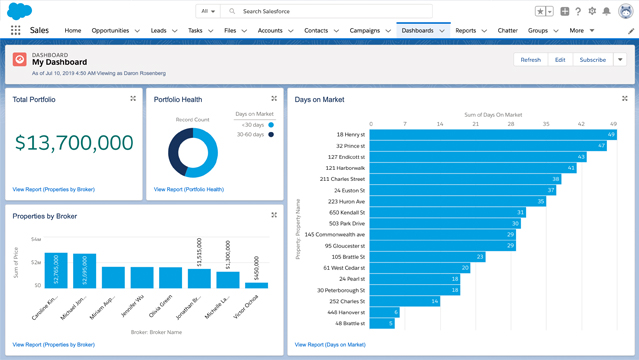Expand the Opportunities tab chevron
This screenshot has height=360, width=639.
pos(137,31)
